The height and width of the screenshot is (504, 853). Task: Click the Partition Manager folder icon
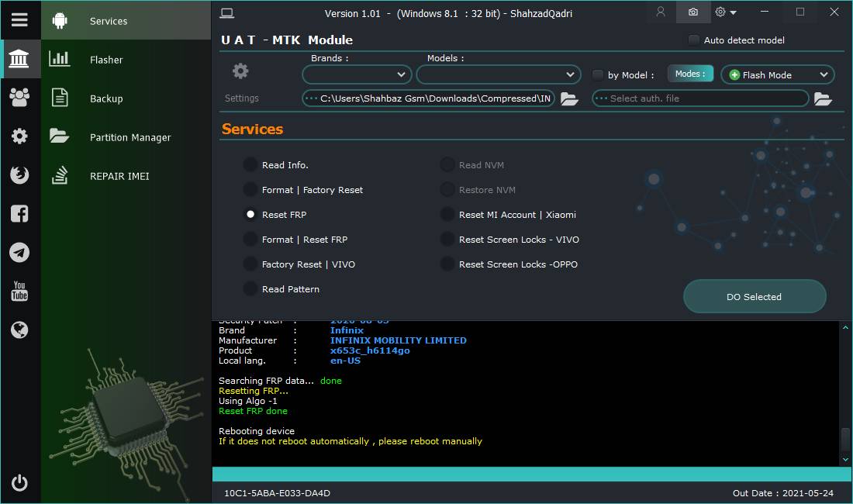point(59,136)
